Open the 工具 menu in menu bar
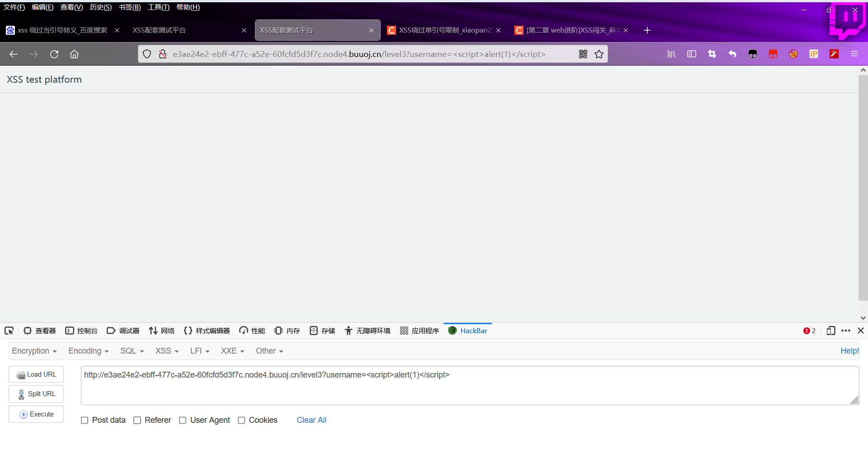Viewport: 868px width, 468px height. (x=158, y=7)
